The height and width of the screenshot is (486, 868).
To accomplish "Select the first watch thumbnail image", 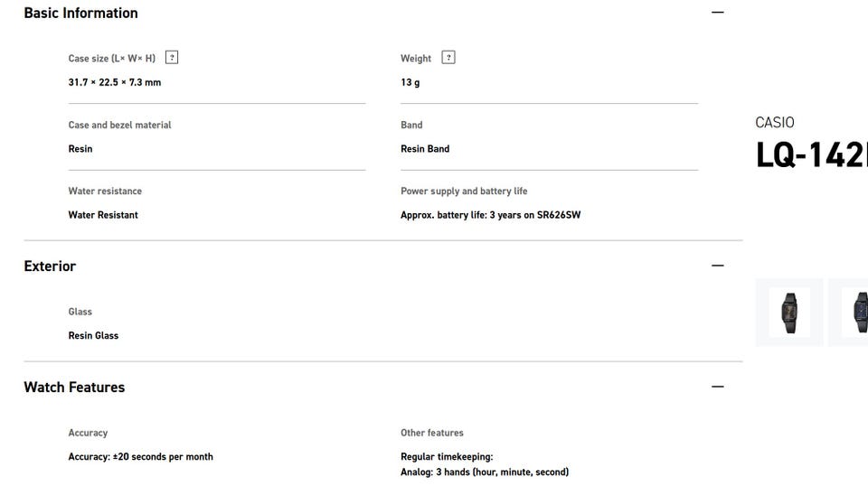I will [x=788, y=312].
